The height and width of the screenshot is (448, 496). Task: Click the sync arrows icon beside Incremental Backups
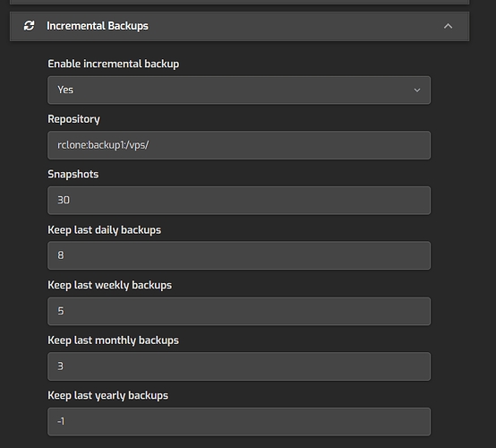[30, 26]
